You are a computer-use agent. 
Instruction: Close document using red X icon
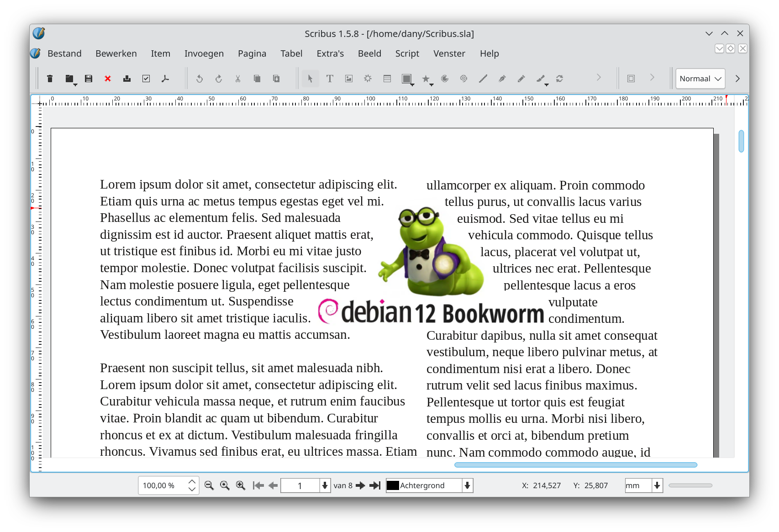pyautogui.click(x=108, y=79)
